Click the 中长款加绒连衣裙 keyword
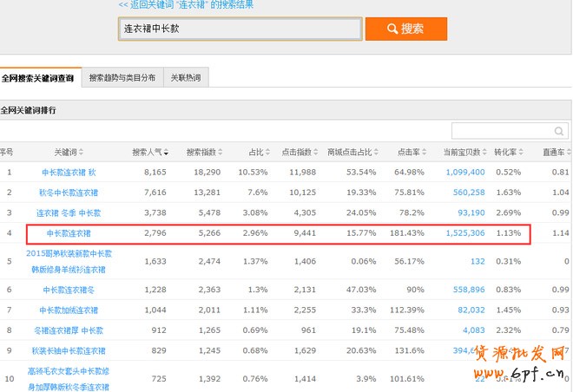 69,310
